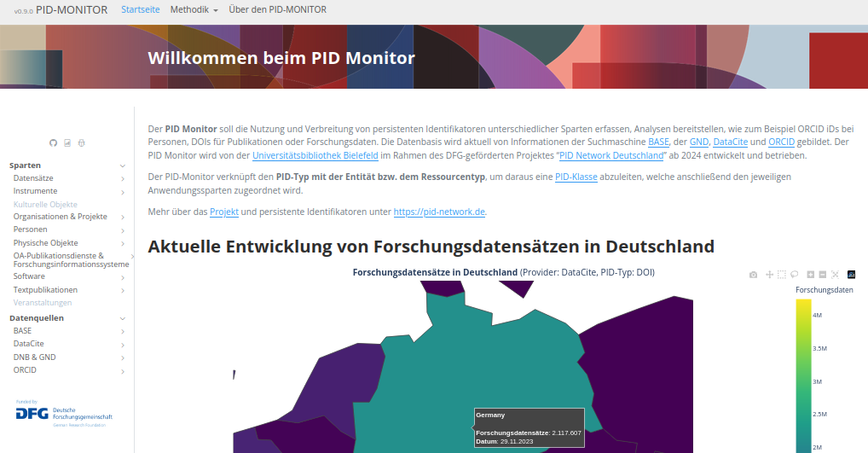Open Universitätsbibliothek Bielefeld link
The width and height of the screenshot is (868, 453).
pyautogui.click(x=315, y=155)
